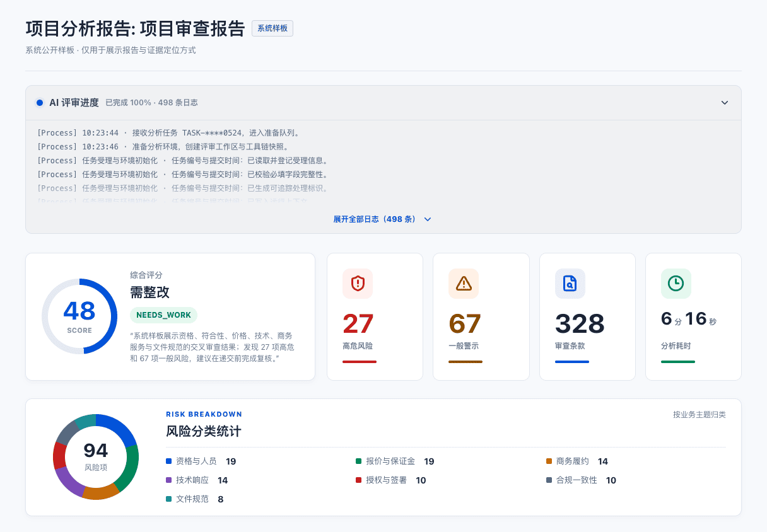Screen dimensions: 767x532
Task: Click the gray 合规一致性 legend swatch
Action: (549, 480)
